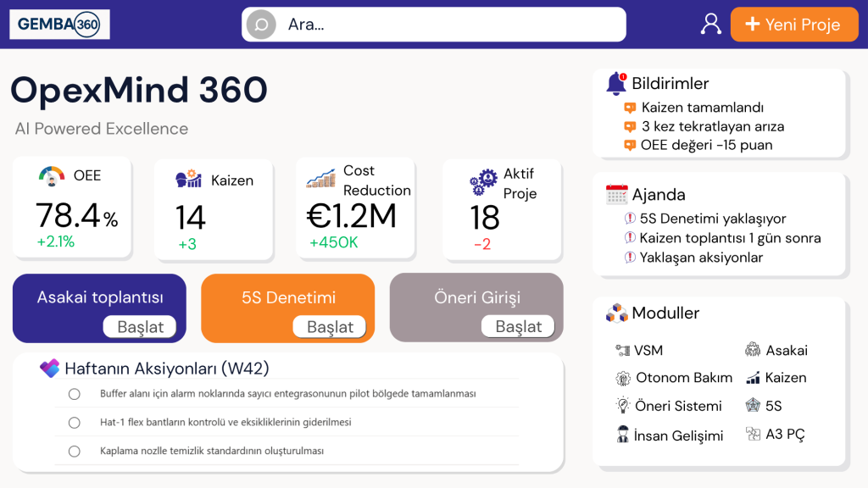
Task: Mark the Hat-1 flex bantların action done
Action: pos(75,423)
